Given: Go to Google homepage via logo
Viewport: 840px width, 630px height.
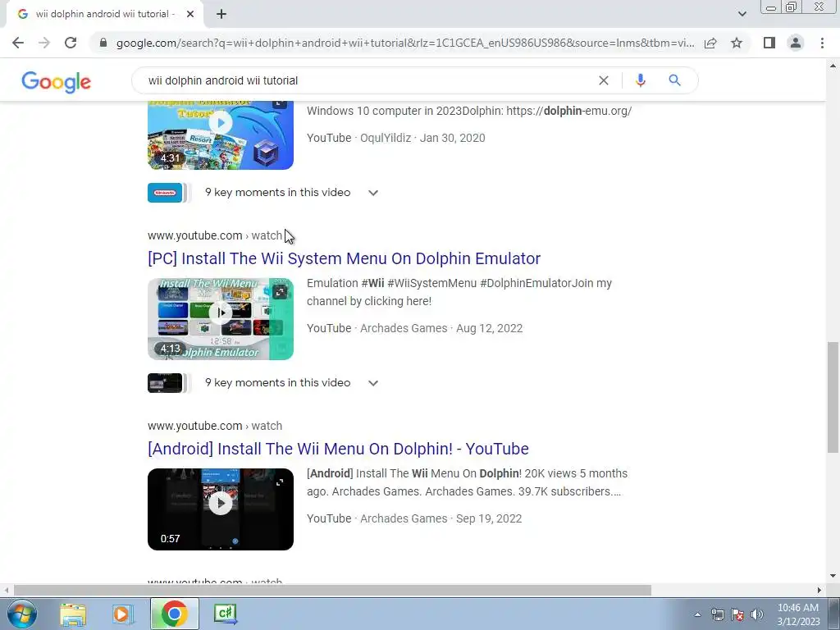Looking at the screenshot, I should click(57, 81).
